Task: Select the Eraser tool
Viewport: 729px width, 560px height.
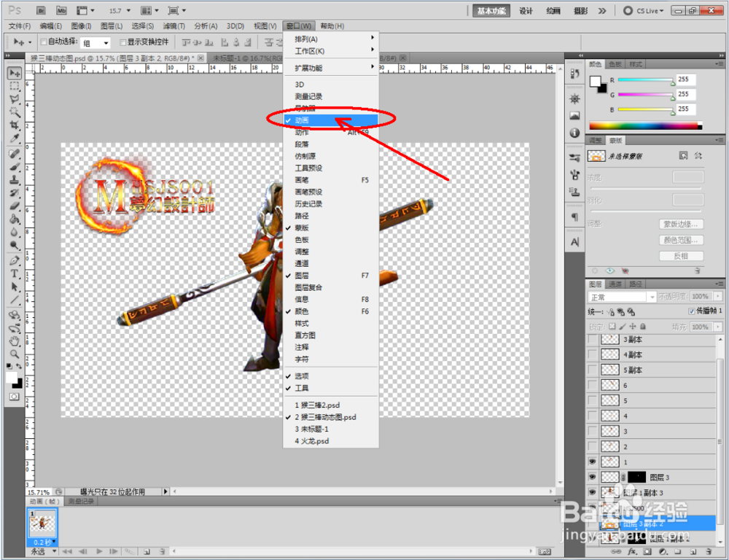Action: tap(15, 206)
